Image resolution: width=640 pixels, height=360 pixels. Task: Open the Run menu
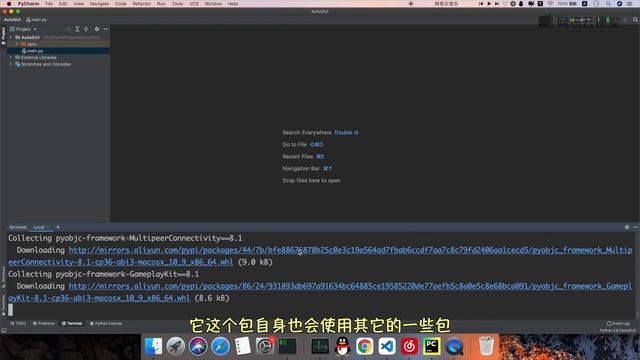[161, 4]
